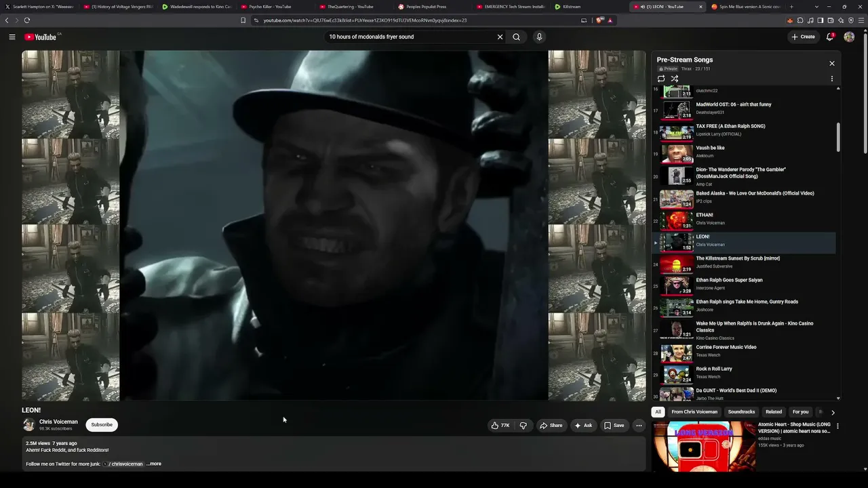The width and height of the screenshot is (868, 488).
Task: Open YouTube notifications bell
Action: click(830, 37)
